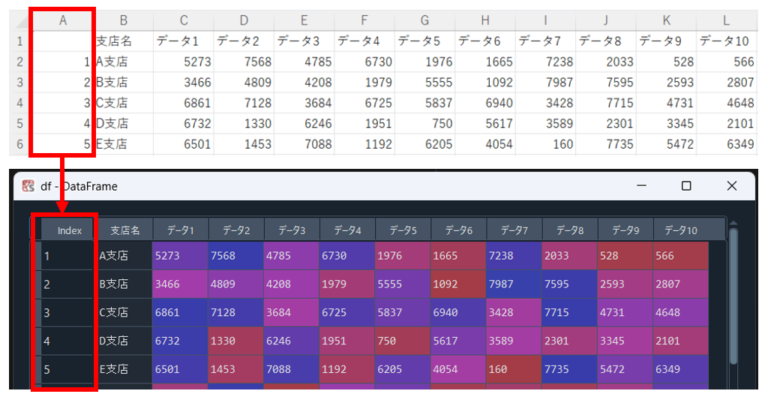The width and height of the screenshot is (768, 403).
Task: Select spreadsheet cell containing A支店
Action: coord(122,61)
